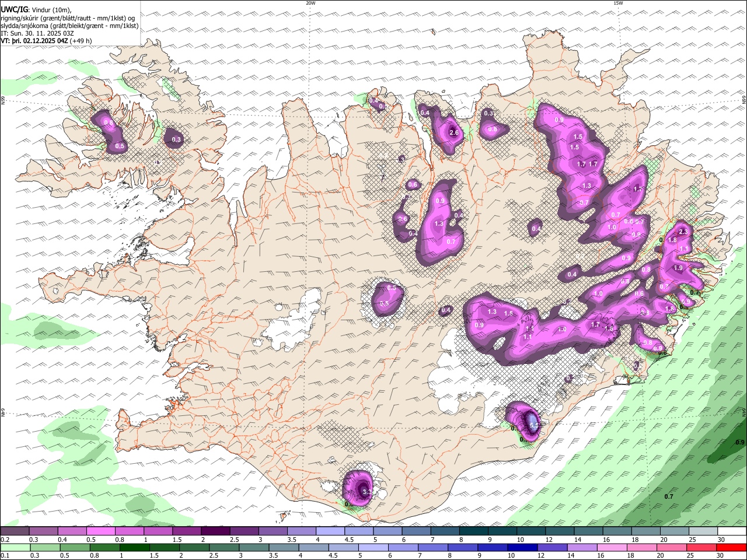Image resolution: width=747 pixels, height=560 pixels.
Task: Click the light pink swatch in the lower scale
Action: click(x=612, y=548)
